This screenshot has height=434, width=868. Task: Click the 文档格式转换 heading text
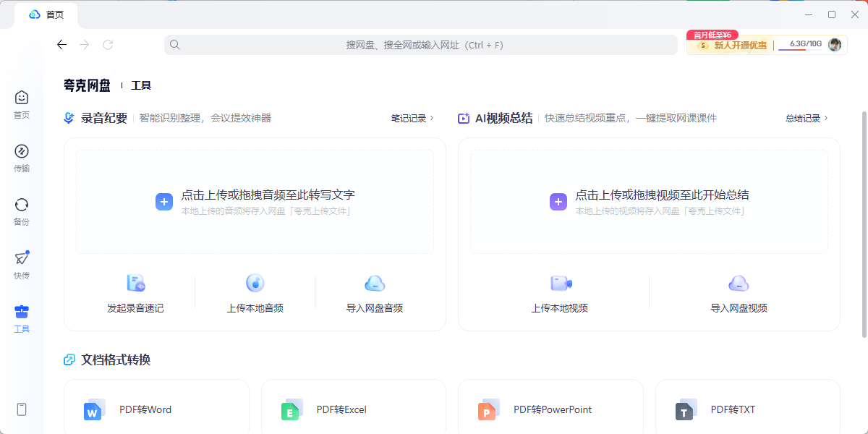[116, 359]
